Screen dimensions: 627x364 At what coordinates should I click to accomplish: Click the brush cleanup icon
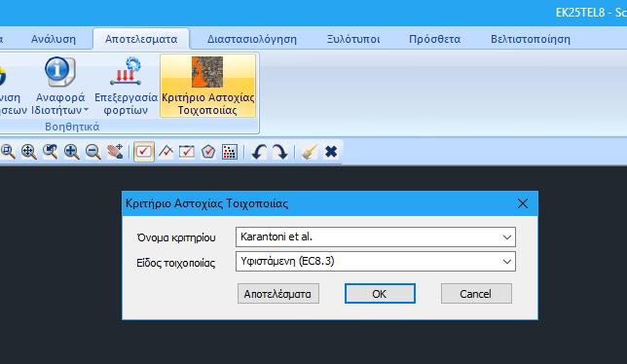[x=310, y=152]
